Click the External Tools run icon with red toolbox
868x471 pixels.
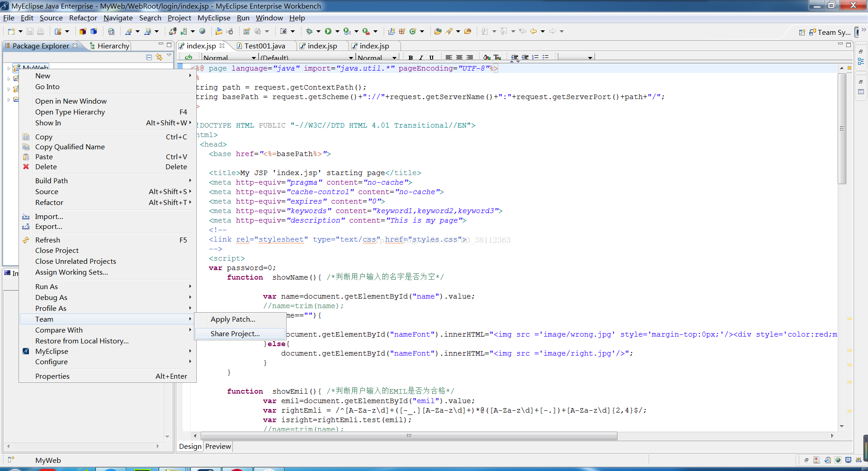pos(366,31)
